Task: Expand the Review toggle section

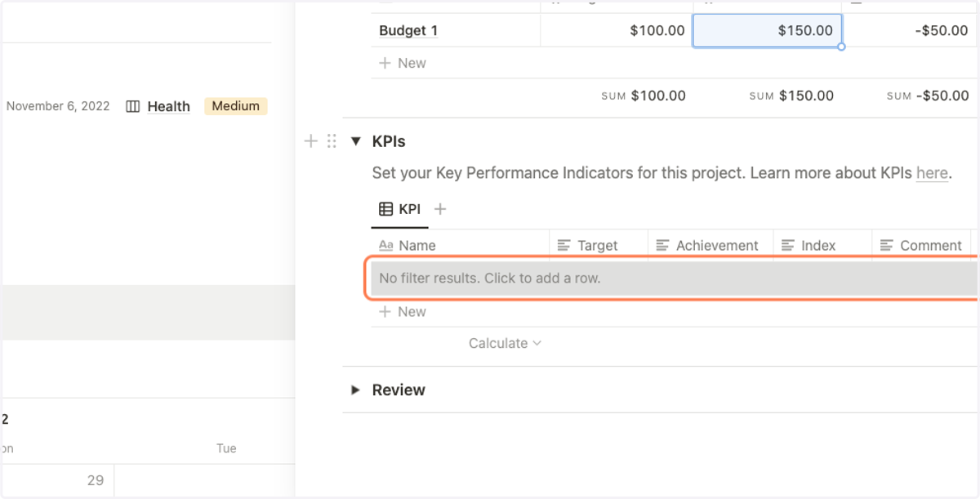Action: 355,390
